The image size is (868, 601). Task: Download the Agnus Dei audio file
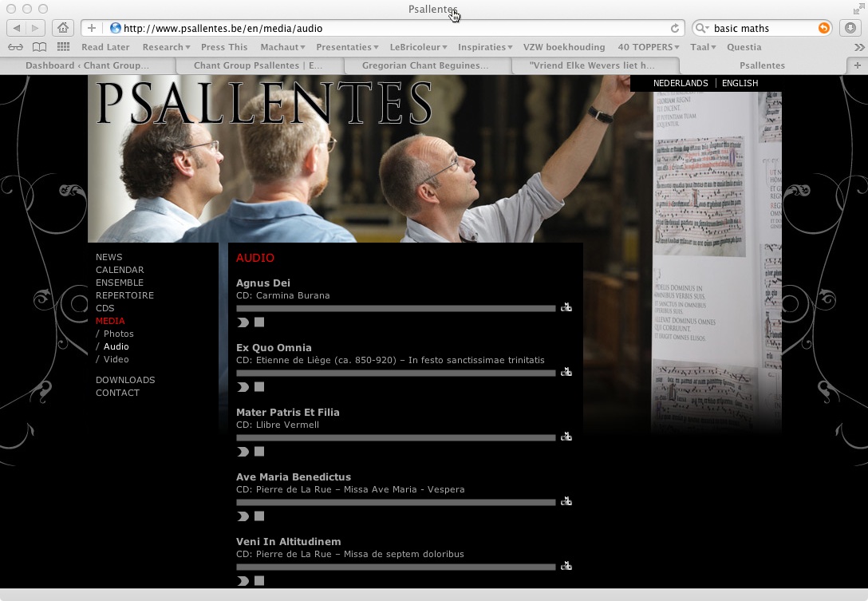tap(566, 307)
